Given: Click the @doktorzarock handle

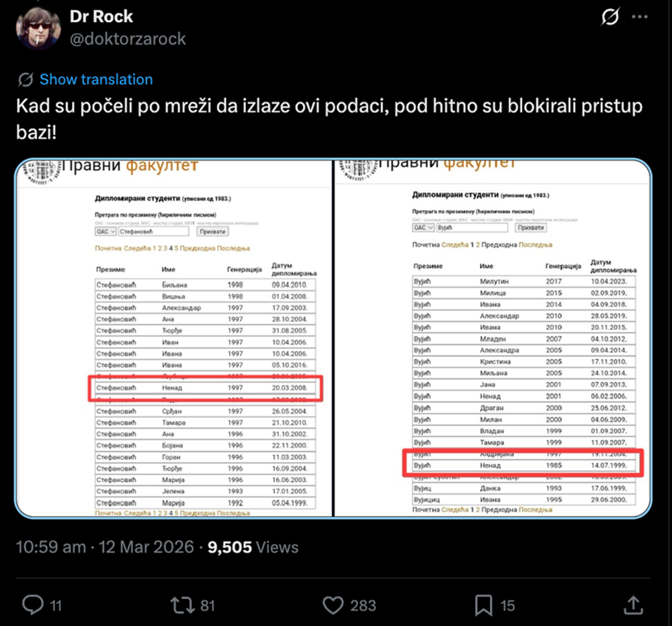Looking at the screenshot, I should click(x=128, y=38).
